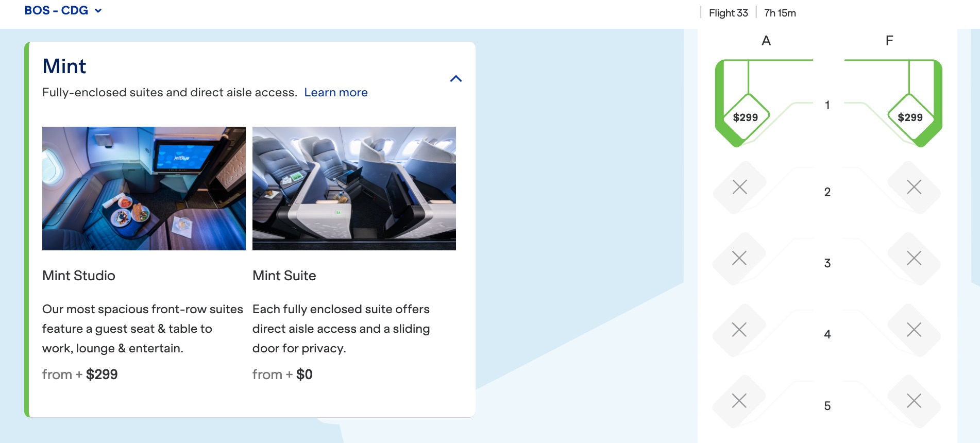980x443 pixels.
Task: Open the BOS - CDG flight dropdown
Action: pos(63,10)
